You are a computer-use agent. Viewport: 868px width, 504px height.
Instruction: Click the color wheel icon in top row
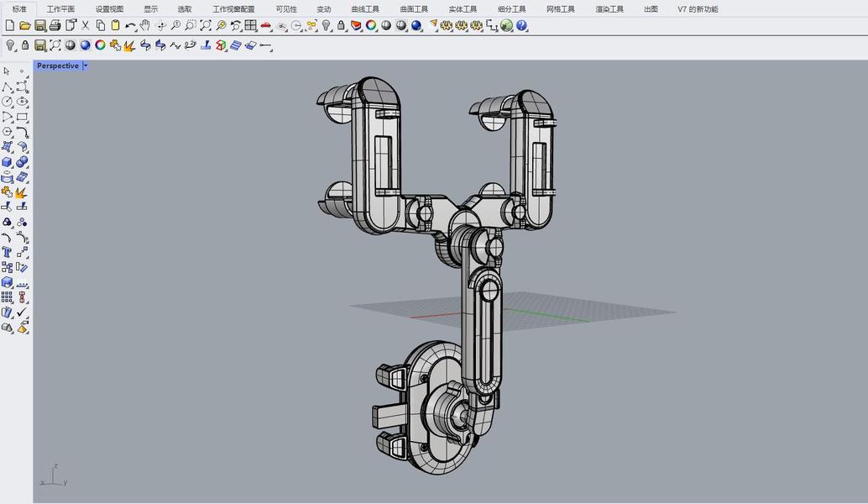(371, 25)
